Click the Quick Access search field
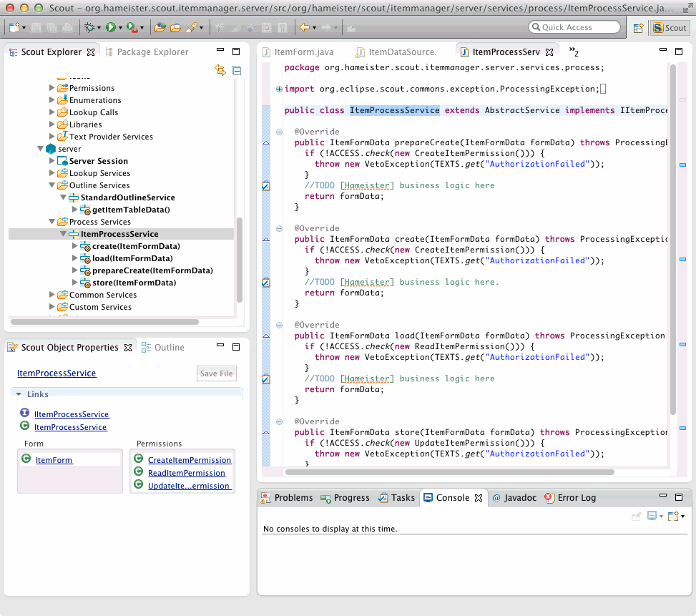 [x=574, y=27]
